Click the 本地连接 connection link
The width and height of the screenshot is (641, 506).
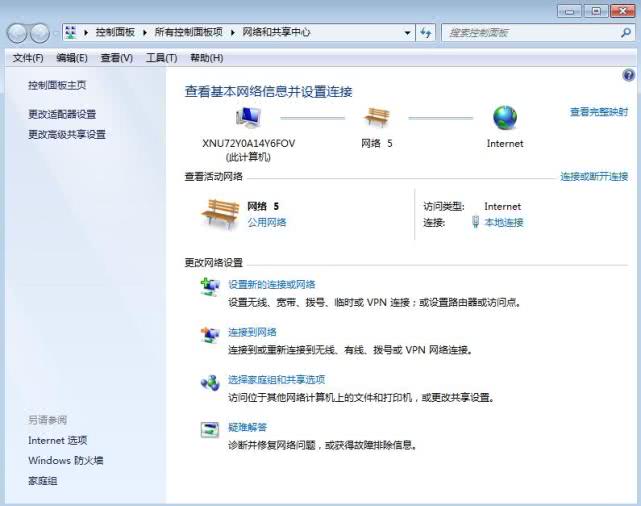503,223
